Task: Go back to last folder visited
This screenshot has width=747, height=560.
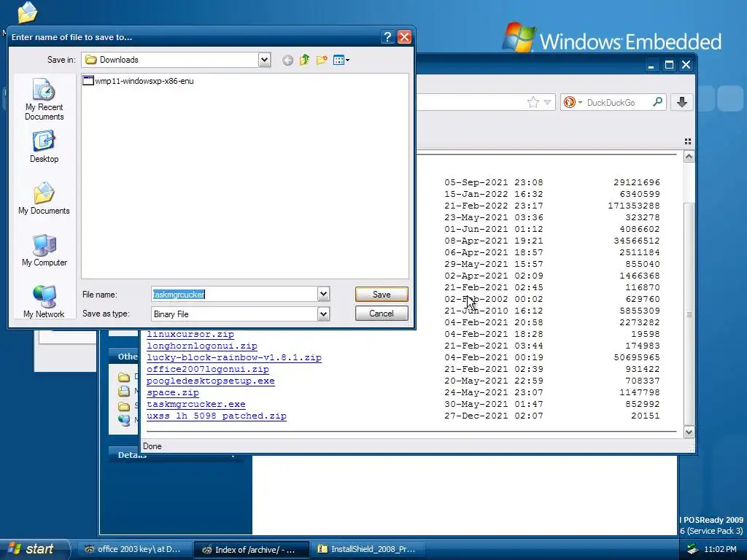Action: tap(287, 60)
